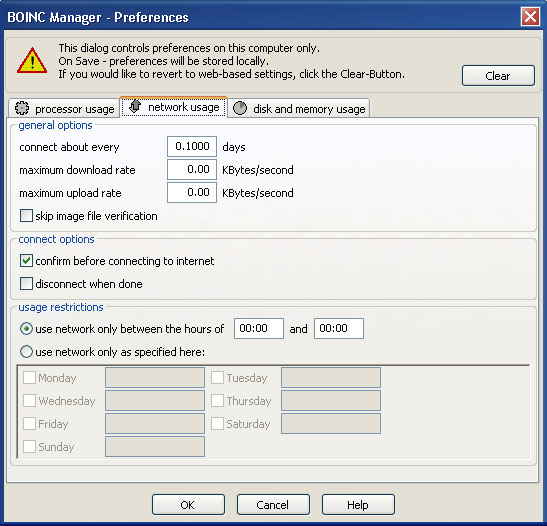Click the Monday time range field
Viewport: 547px width, 526px height.
coord(155,377)
